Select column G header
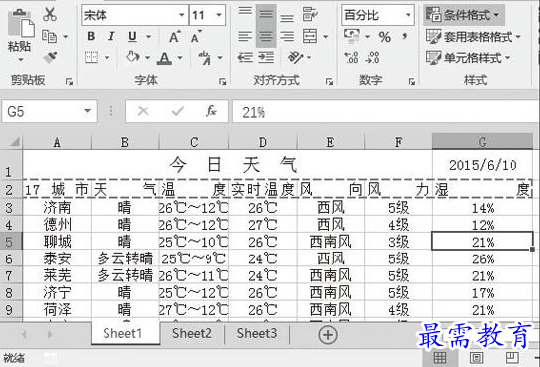540x367 pixels. click(x=482, y=141)
